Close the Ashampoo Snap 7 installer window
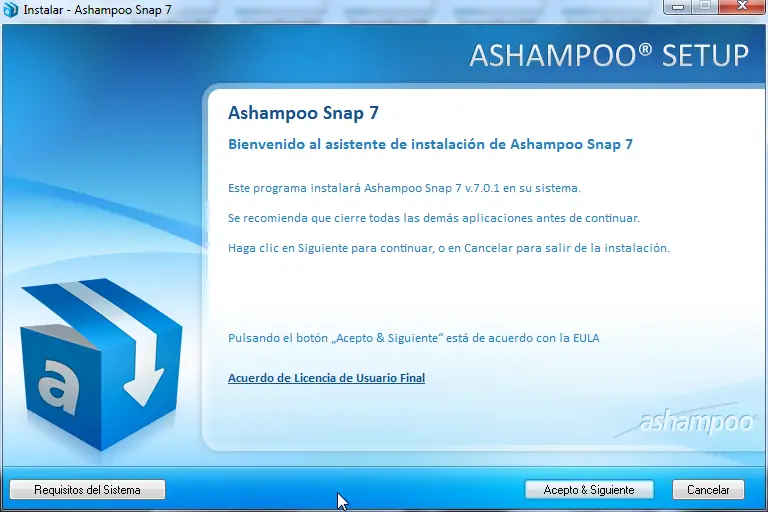The height and width of the screenshot is (512, 768). tap(742, 6)
